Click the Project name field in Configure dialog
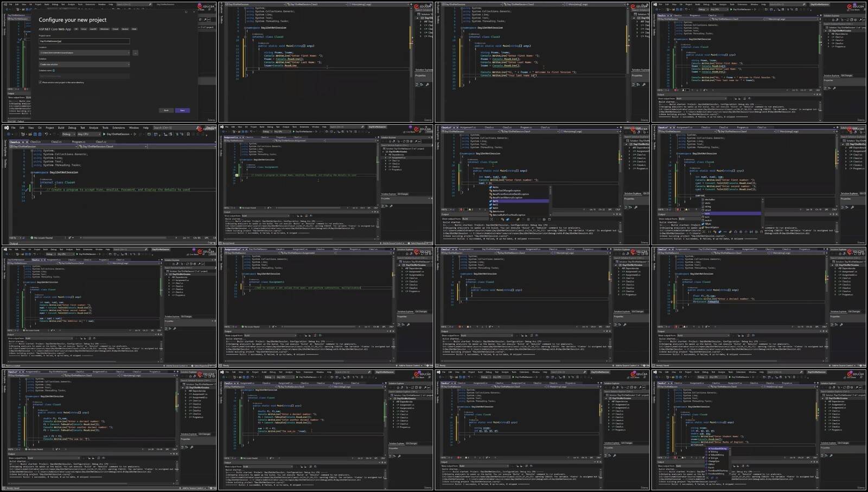868x492 pixels. click(84, 41)
